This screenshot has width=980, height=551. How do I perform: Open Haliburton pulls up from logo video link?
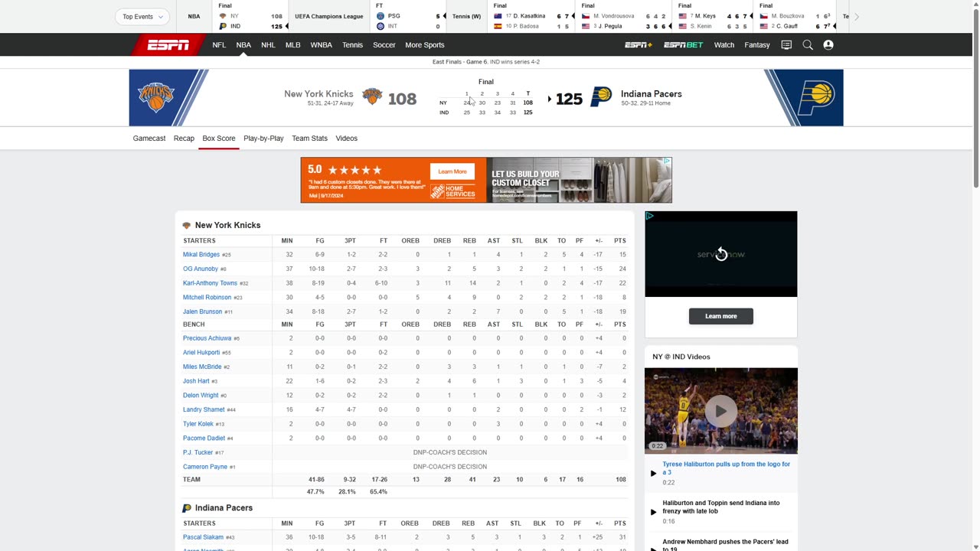pyautogui.click(x=726, y=468)
